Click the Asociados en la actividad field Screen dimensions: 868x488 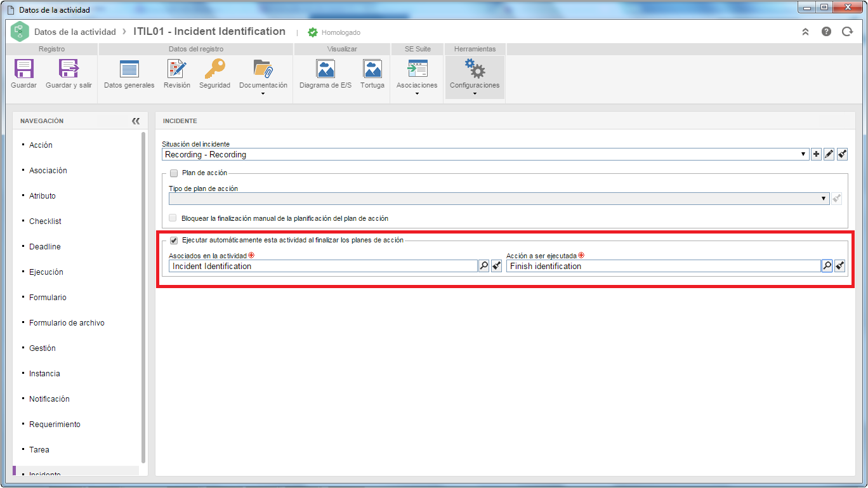323,266
